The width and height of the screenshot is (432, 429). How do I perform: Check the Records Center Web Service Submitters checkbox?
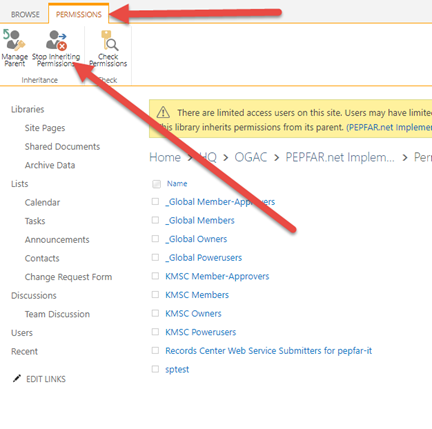coord(155,350)
